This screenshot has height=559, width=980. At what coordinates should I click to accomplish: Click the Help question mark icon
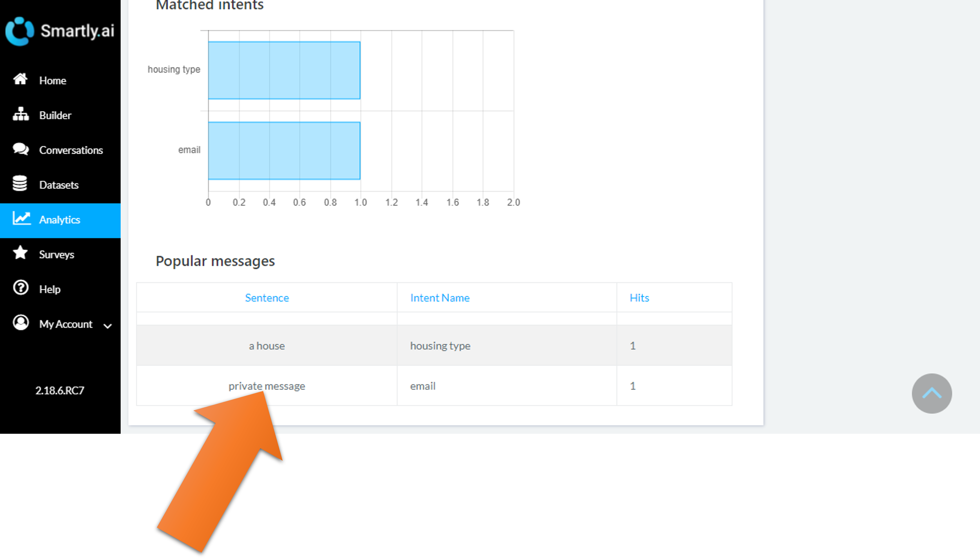coord(20,288)
